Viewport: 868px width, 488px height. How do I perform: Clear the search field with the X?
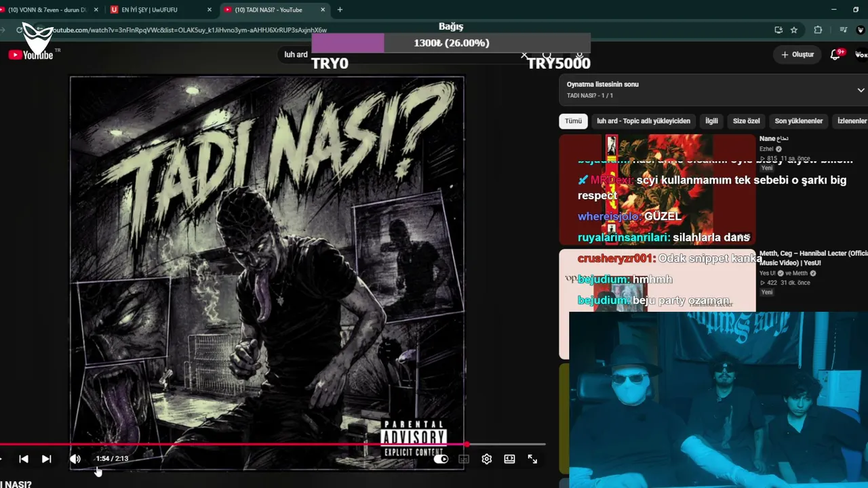pyautogui.click(x=524, y=55)
